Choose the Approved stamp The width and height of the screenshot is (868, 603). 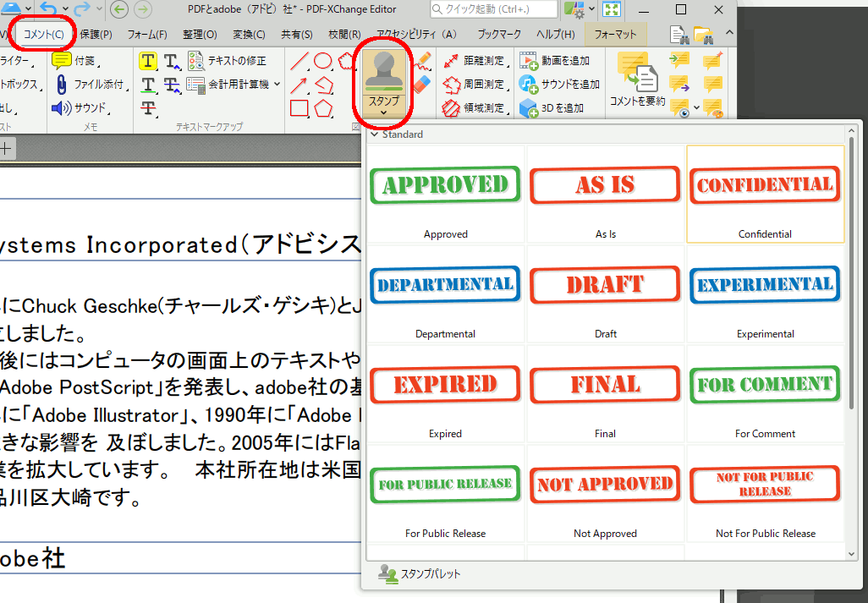(x=446, y=195)
